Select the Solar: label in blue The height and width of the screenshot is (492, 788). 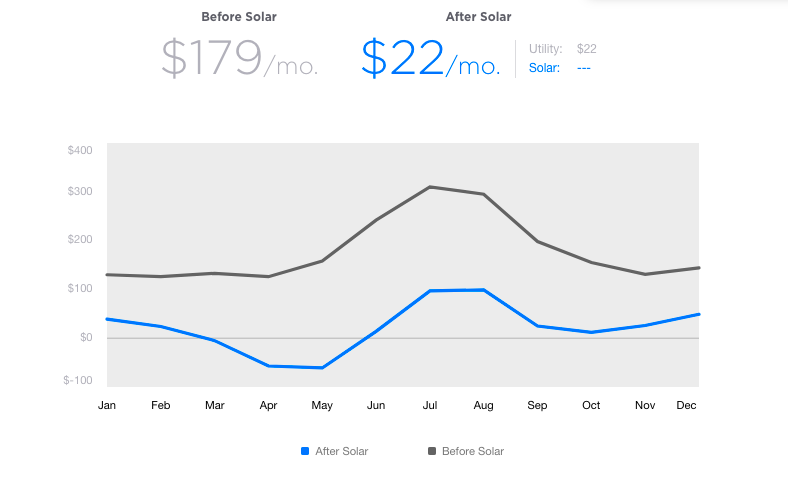[544, 68]
